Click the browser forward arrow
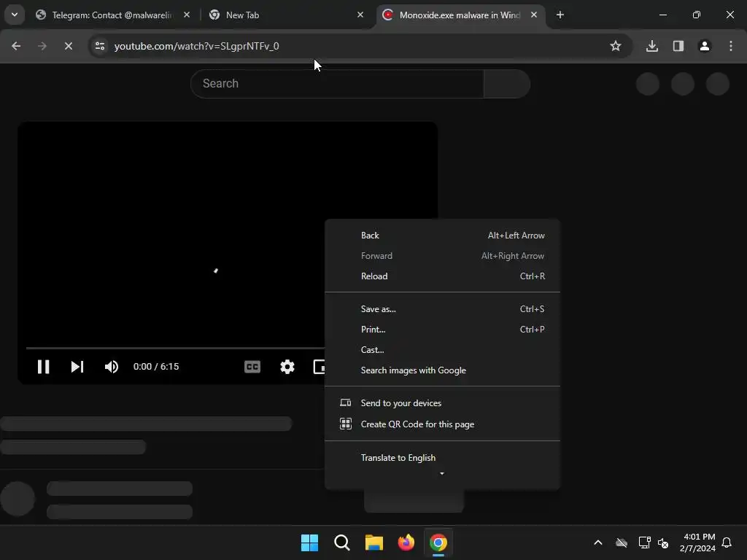 pos(42,46)
